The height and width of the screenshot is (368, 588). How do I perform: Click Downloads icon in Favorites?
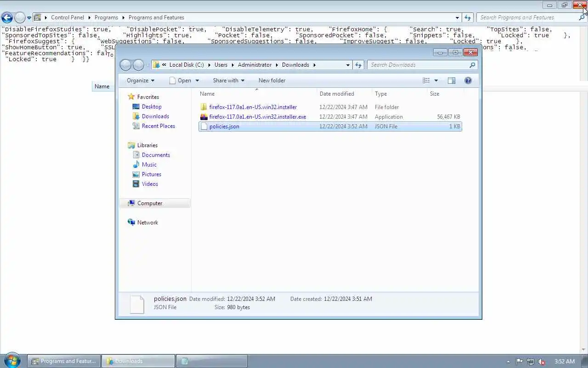(136, 116)
